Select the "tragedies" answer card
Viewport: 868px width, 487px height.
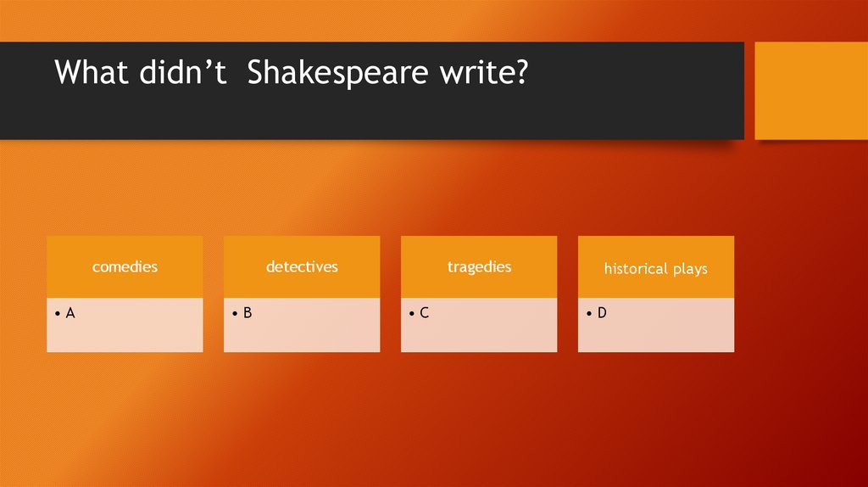(479, 267)
